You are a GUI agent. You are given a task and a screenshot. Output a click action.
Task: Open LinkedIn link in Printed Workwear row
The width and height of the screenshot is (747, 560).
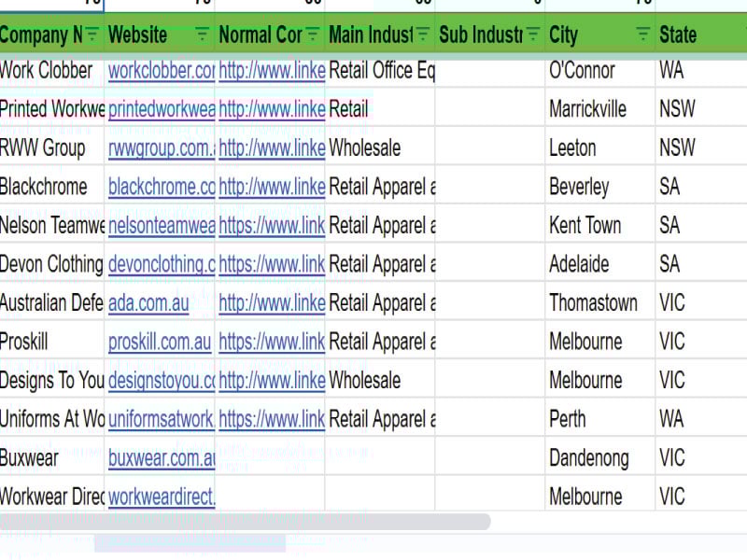(x=272, y=109)
